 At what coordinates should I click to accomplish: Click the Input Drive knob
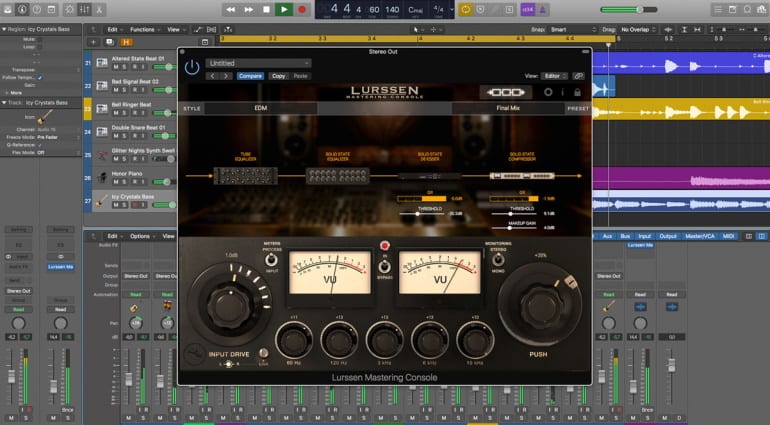[x=229, y=306]
